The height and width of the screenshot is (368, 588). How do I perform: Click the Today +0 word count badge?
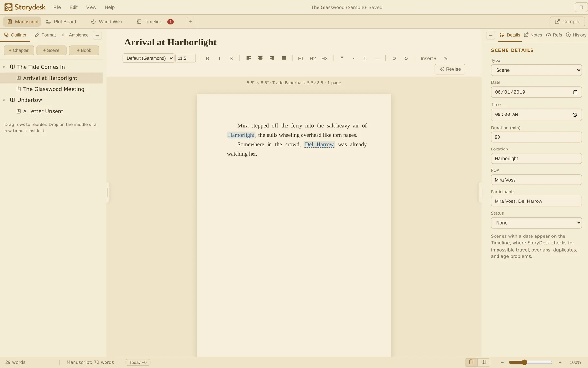[138, 362]
